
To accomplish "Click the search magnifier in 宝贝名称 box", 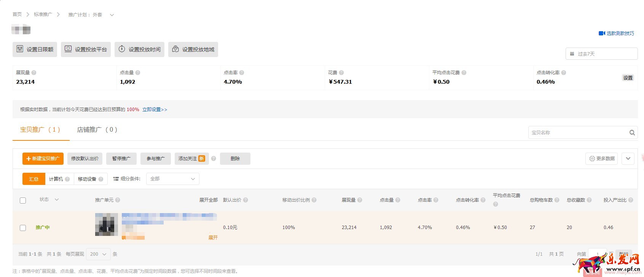I will click(x=632, y=133).
